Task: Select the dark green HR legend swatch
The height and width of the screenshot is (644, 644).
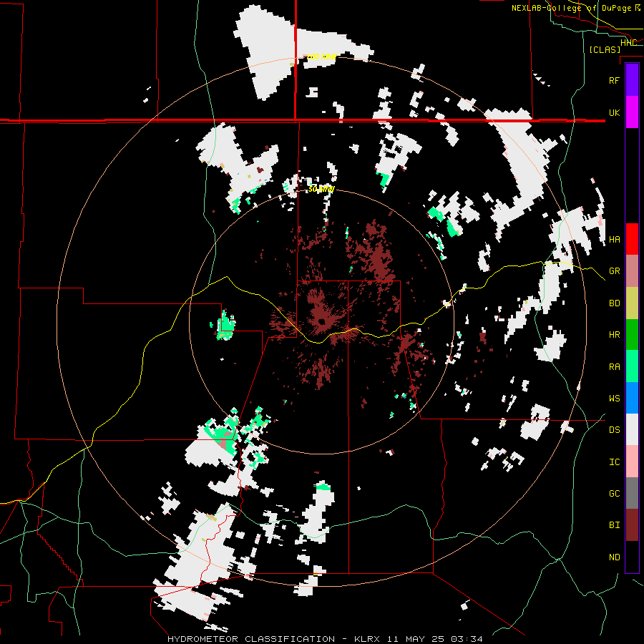Action: coord(632,334)
